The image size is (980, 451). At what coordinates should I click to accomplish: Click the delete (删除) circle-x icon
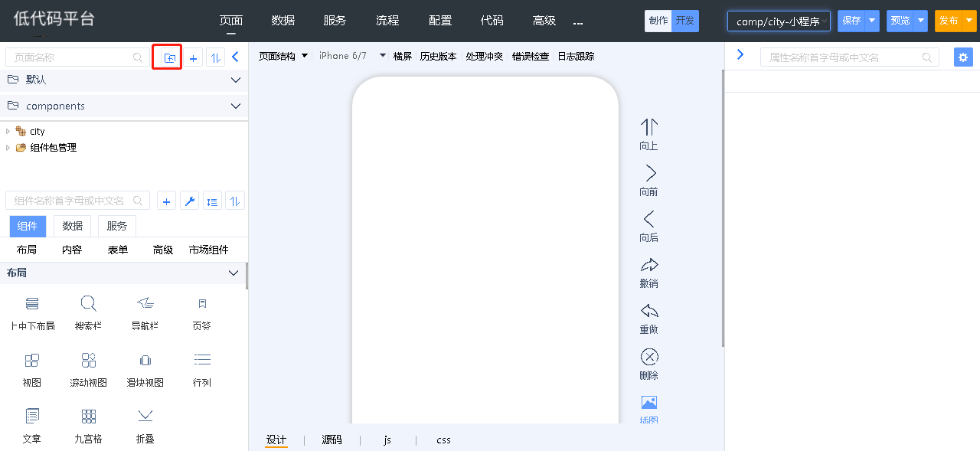point(648,357)
